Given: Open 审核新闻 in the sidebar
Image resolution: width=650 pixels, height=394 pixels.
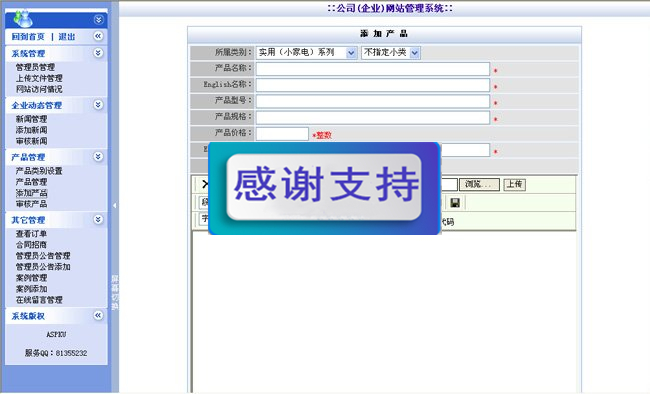Looking at the screenshot, I should click(x=32, y=141).
